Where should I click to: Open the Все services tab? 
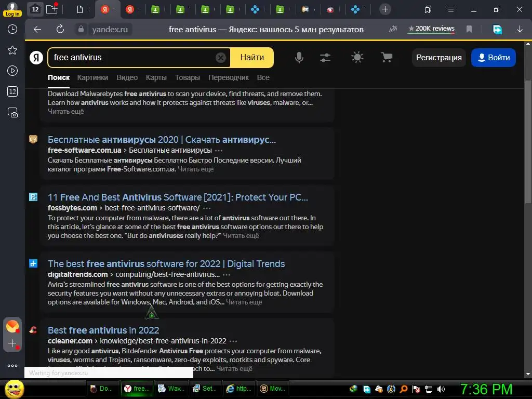tap(263, 77)
